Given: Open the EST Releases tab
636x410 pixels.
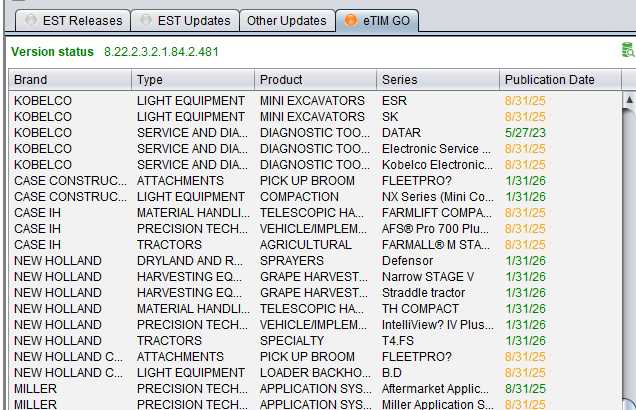Looking at the screenshot, I should (x=73, y=21).
